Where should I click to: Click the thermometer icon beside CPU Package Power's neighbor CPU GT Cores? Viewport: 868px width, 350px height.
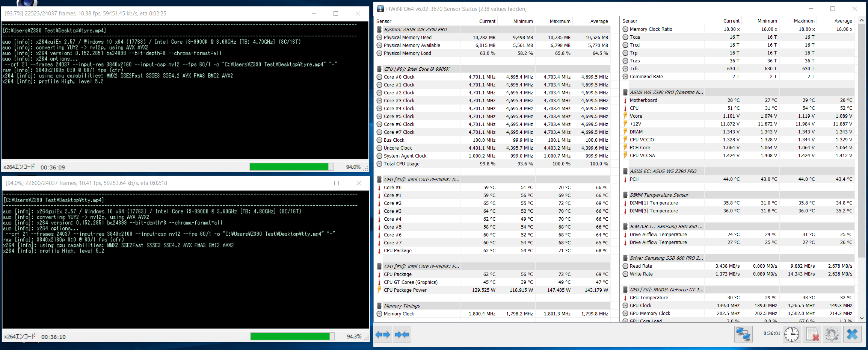click(x=379, y=282)
